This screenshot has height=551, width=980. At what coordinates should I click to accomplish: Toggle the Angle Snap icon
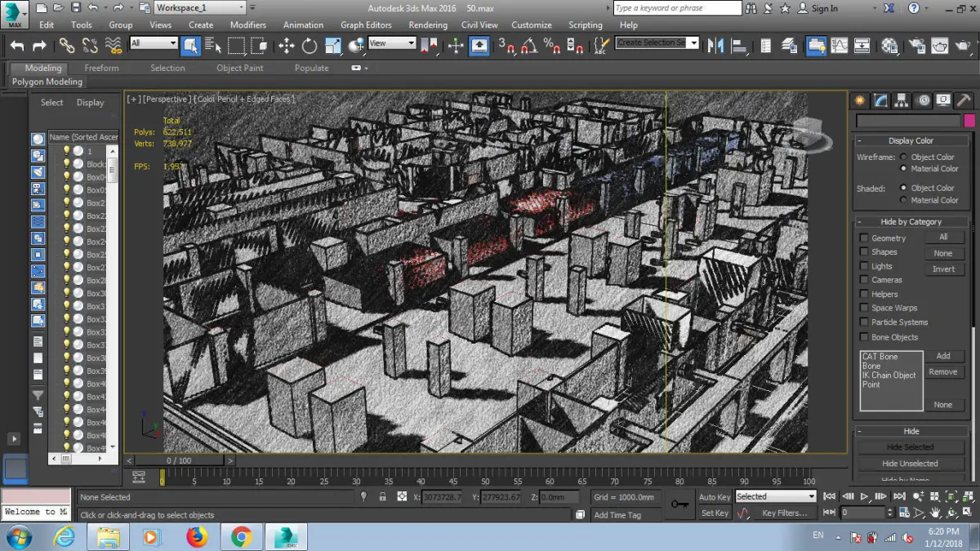529,46
